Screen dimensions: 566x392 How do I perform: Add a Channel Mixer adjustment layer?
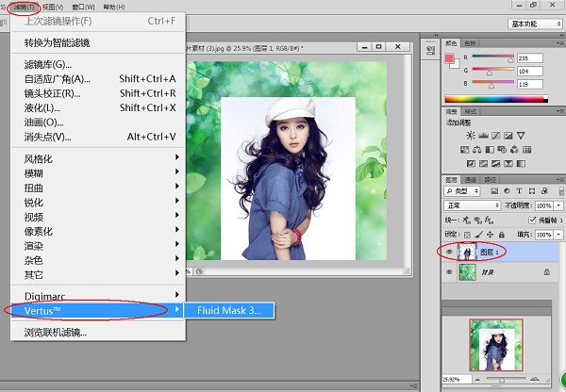click(x=514, y=150)
